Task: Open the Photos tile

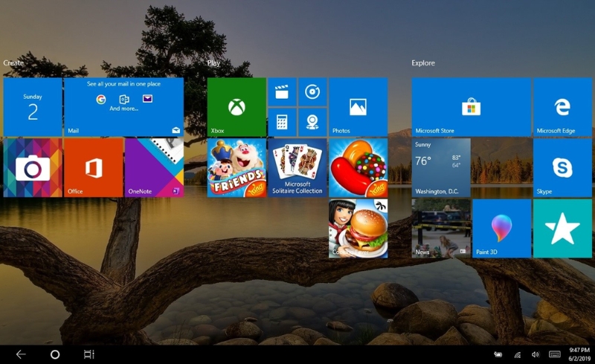Action: 358,107
